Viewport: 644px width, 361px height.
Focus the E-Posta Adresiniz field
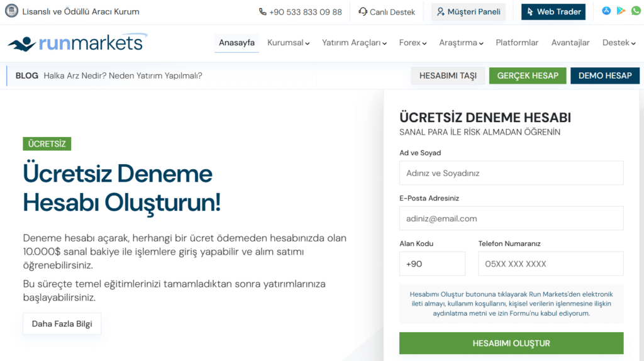511,218
